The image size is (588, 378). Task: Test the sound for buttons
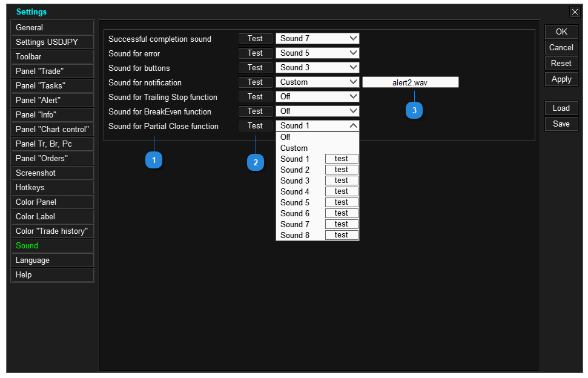pyautogui.click(x=256, y=67)
